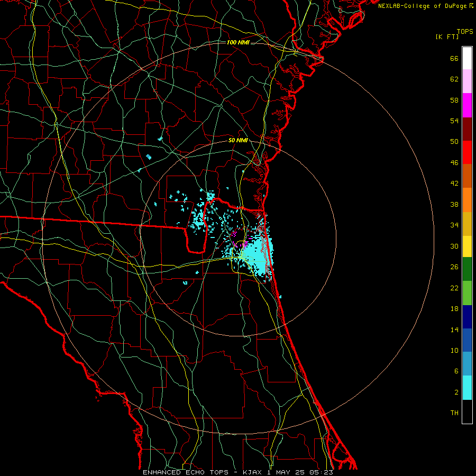Click the 50 NMI range ring label
This screenshot has width=476, height=476.
238,141
